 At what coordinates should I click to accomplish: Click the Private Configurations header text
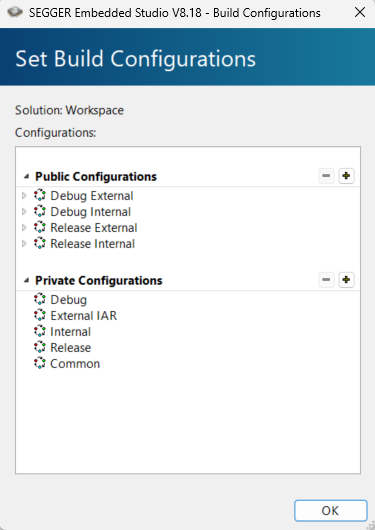coord(99,280)
